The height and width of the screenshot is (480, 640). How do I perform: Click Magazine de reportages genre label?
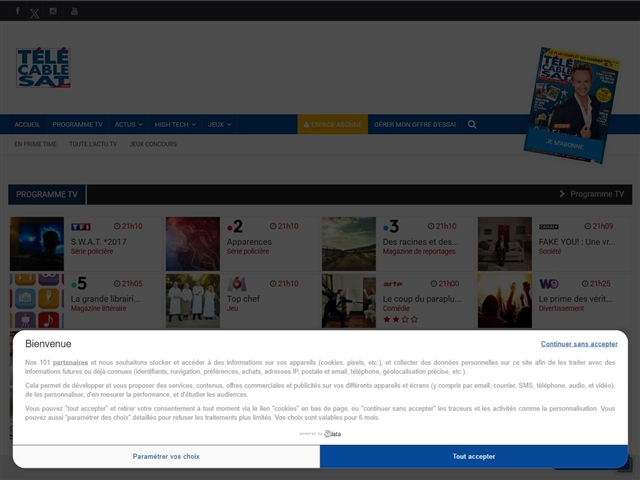pos(419,251)
